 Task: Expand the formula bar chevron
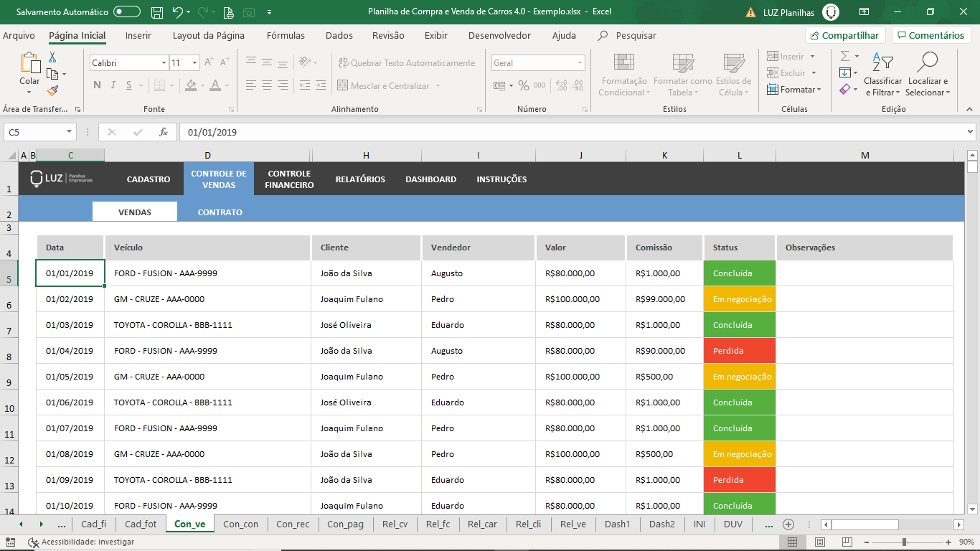pos(971,132)
